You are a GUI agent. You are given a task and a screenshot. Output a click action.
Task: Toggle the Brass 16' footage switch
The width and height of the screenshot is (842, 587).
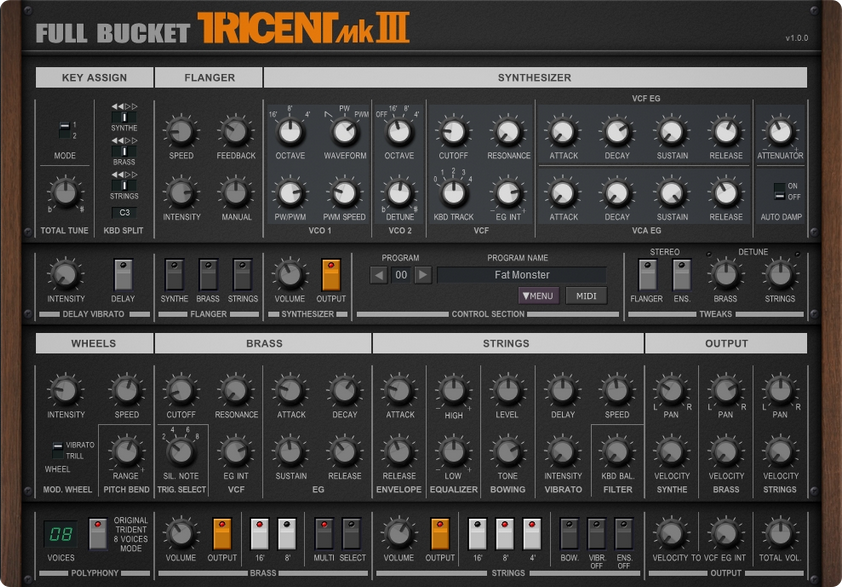[259, 534]
